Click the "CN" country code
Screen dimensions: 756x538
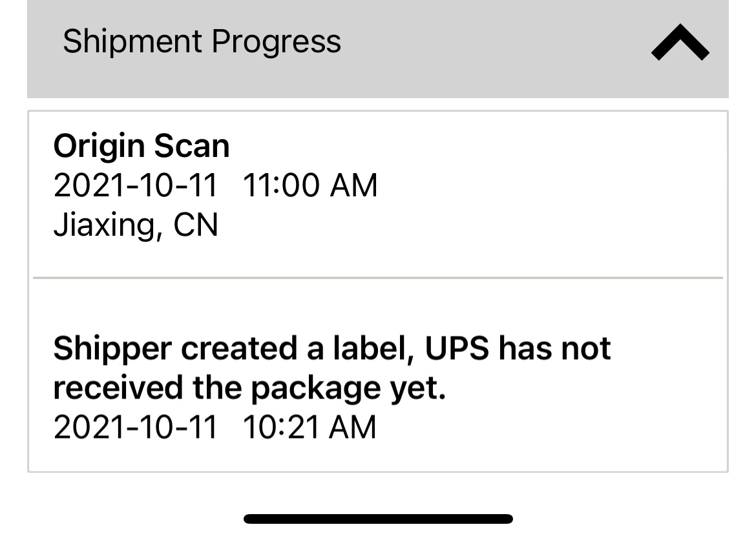coord(196,225)
